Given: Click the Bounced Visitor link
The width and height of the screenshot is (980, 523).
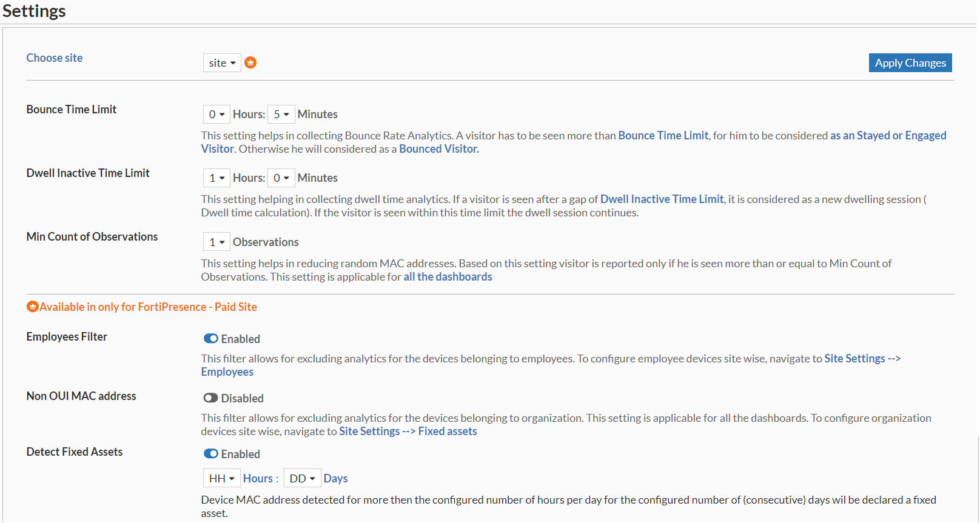Looking at the screenshot, I should point(438,149).
